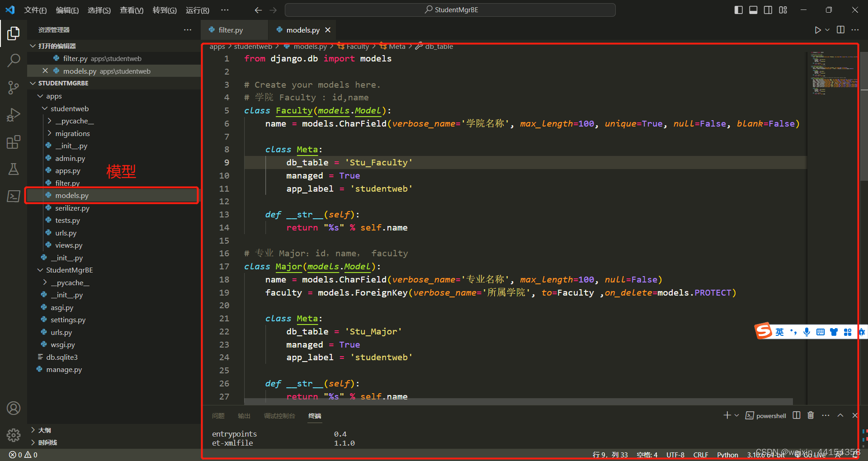The image size is (868, 461).
Task: Open editor more actions ellipsis
Action: click(x=855, y=30)
